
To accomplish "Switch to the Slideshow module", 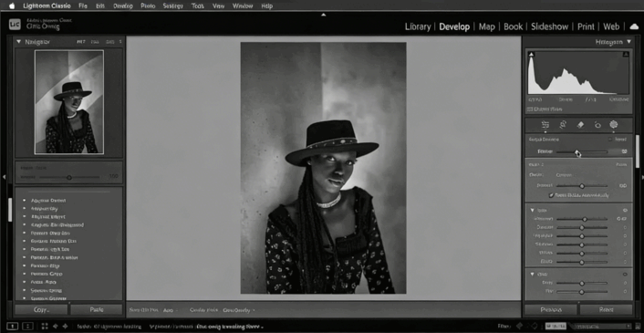I will click(x=549, y=26).
